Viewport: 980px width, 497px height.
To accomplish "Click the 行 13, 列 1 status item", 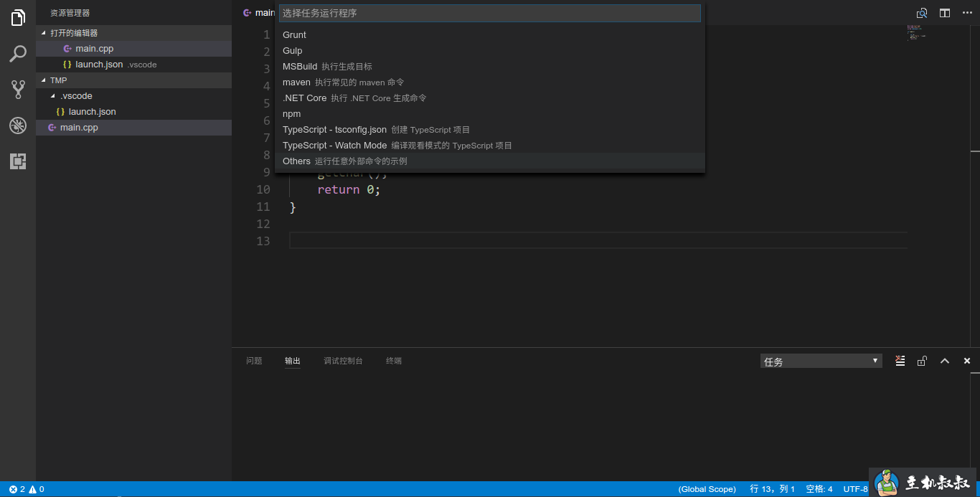I will (x=773, y=489).
